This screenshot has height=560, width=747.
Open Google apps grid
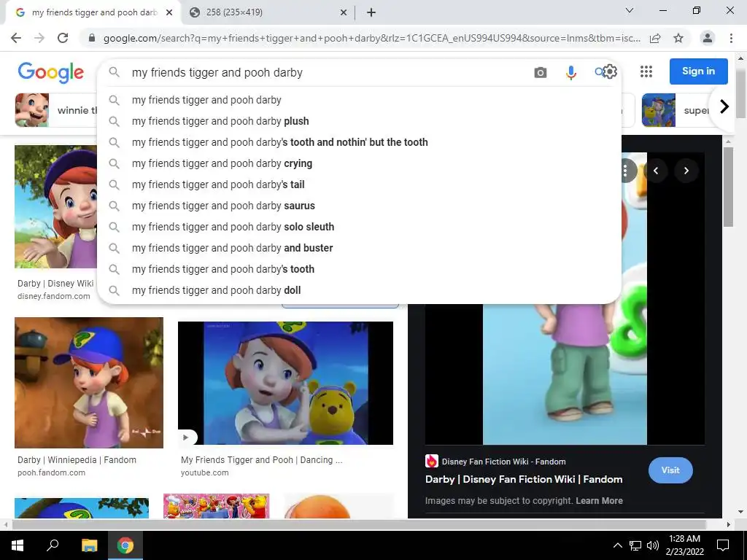point(646,71)
